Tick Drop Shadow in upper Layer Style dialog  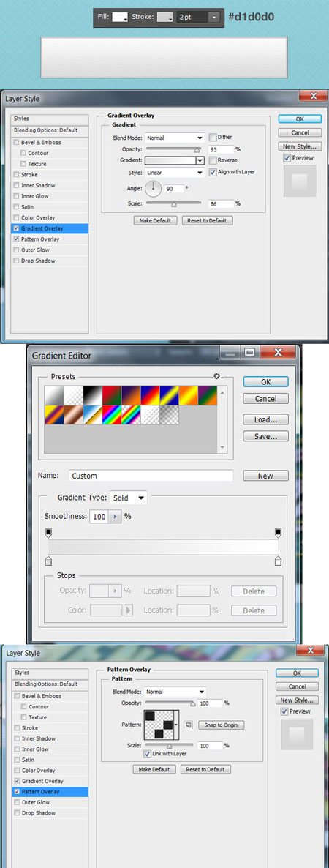tap(17, 261)
